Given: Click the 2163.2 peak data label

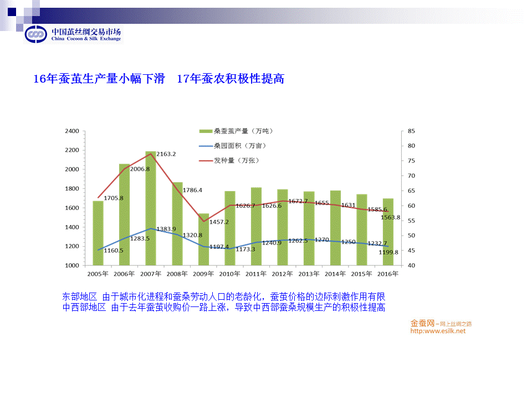Looking at the screenshot, I should (x=166, y=154).
